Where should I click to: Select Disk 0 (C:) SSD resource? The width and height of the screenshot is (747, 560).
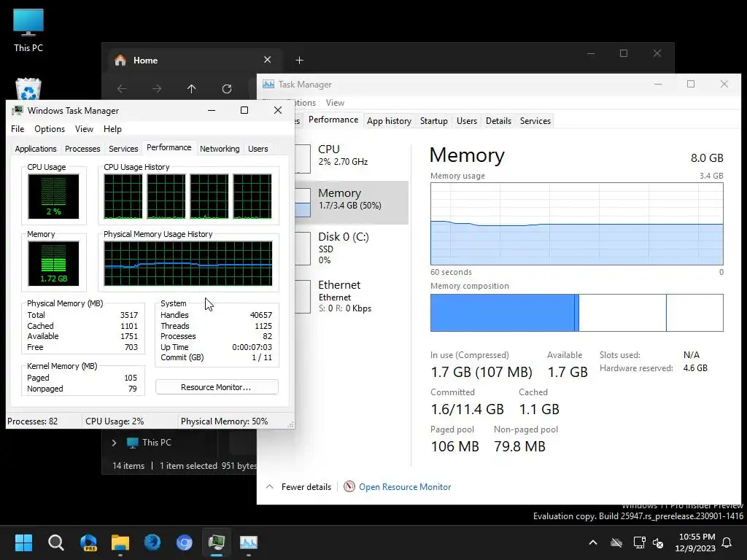pyautogui.click(x=352, y=248)
